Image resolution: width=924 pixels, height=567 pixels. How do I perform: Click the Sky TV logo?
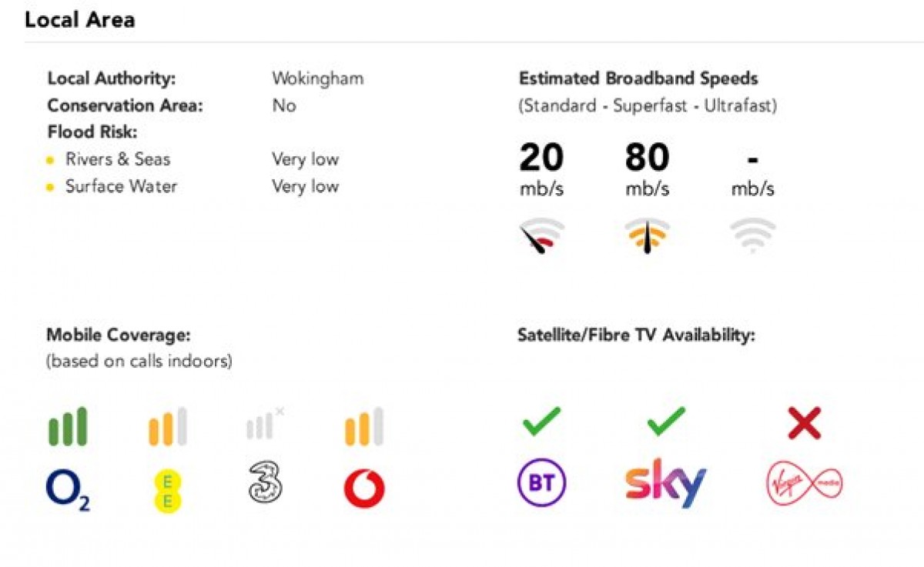pos(665,483)
